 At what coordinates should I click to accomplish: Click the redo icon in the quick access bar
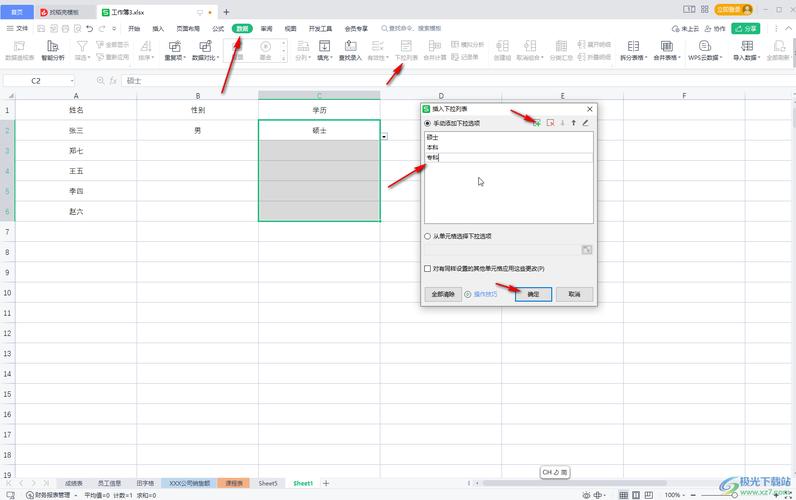(103, 29)
